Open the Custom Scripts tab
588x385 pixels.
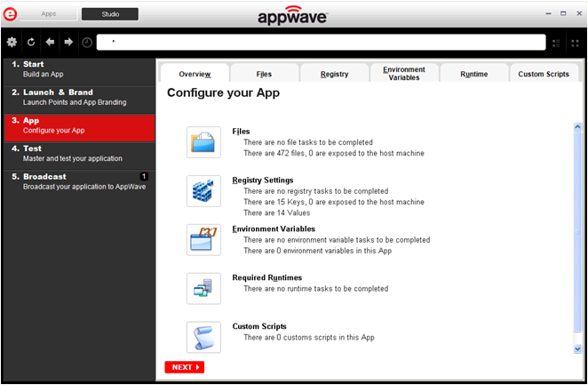(544, 74)
